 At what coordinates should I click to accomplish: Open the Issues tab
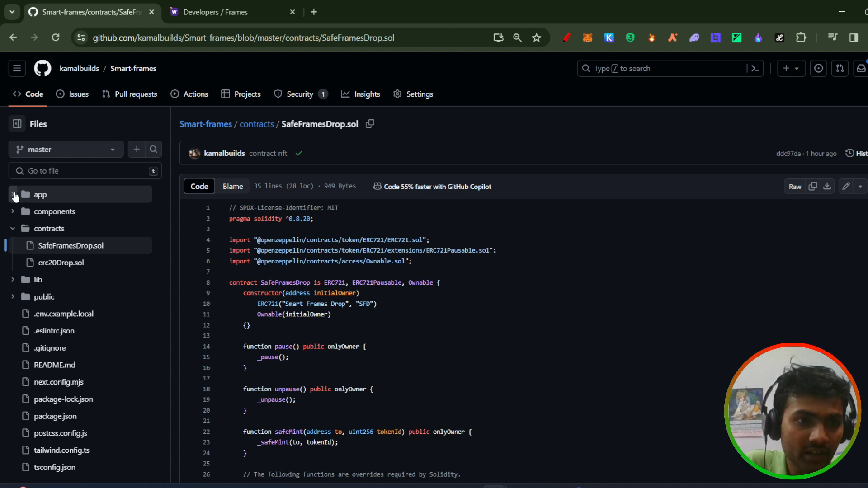click(72, 94)
